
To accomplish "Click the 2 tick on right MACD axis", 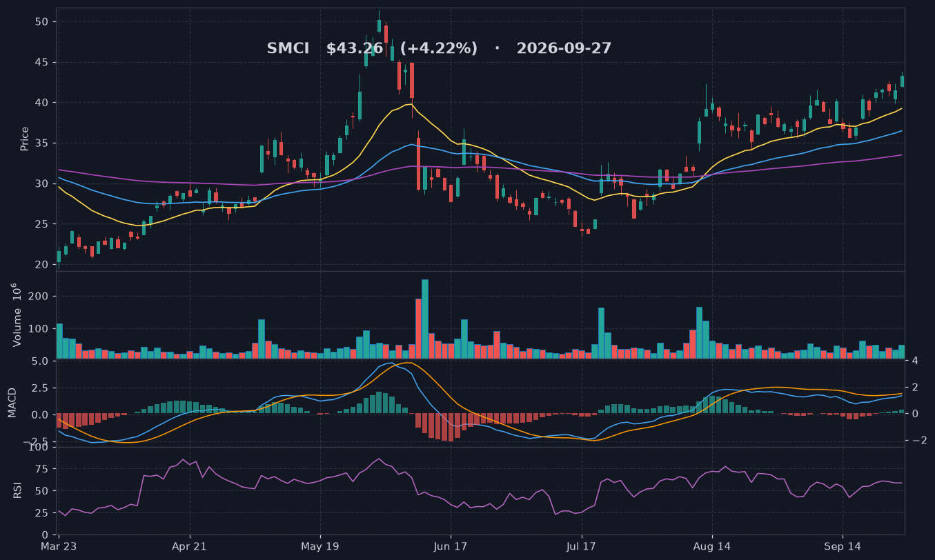I will point(914,388).
